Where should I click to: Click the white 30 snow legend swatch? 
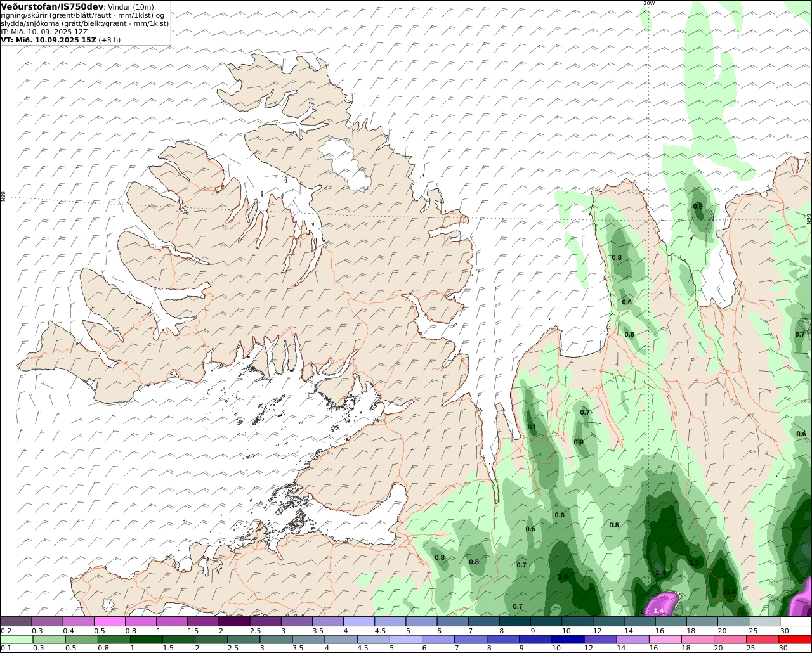click(x=796, y=621)
